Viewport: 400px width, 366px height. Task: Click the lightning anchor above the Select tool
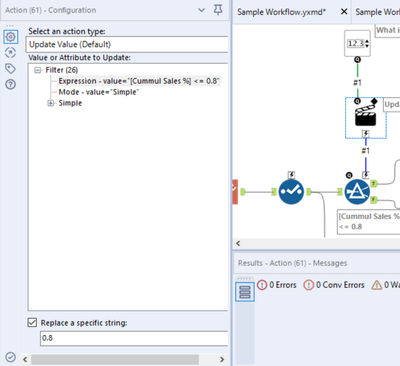tap(291, 175)
